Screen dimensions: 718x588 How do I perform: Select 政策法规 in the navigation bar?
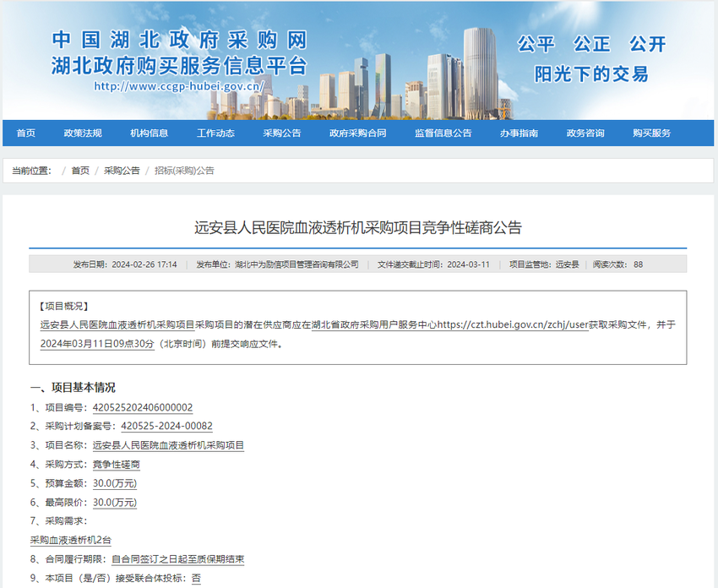click(x=83, y=133)
